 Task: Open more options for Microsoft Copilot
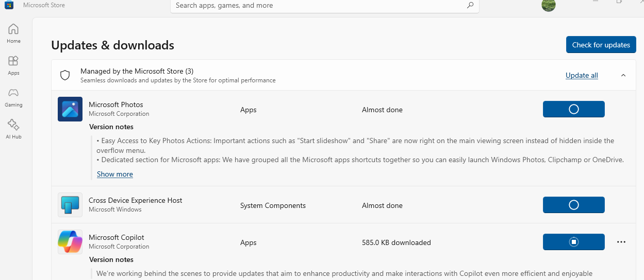621,242
